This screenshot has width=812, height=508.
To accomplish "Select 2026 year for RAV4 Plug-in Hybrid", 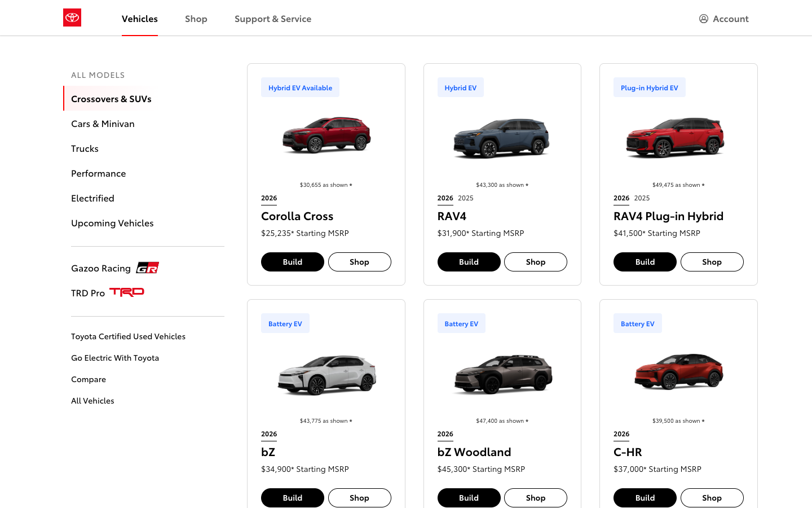I will point(621,198).
